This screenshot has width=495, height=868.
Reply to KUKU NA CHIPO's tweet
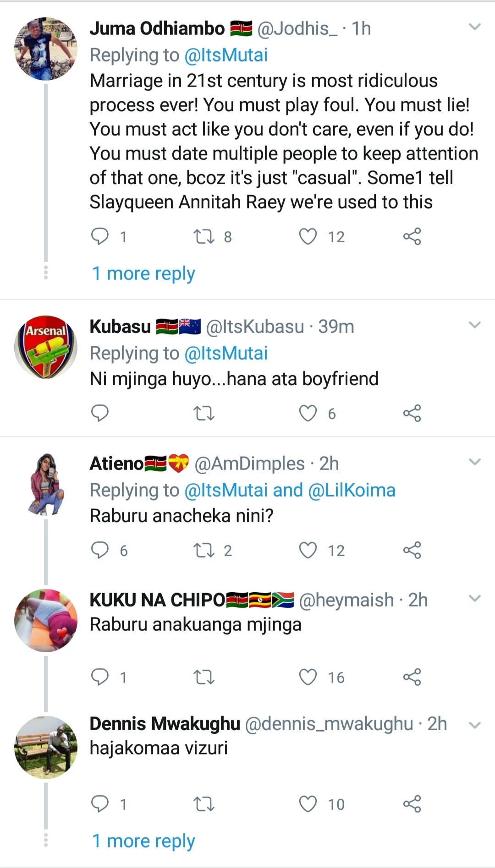pyautogui.click(x=100, y=677)
